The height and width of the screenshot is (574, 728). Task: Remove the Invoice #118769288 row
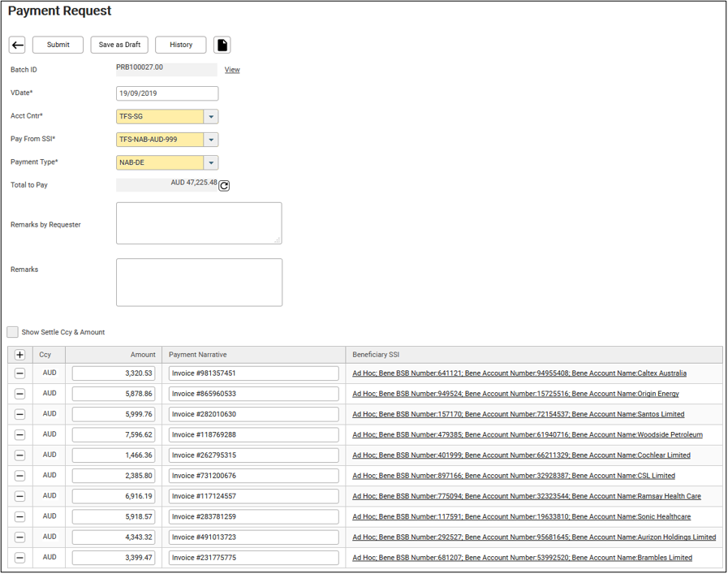click(20, 434)
